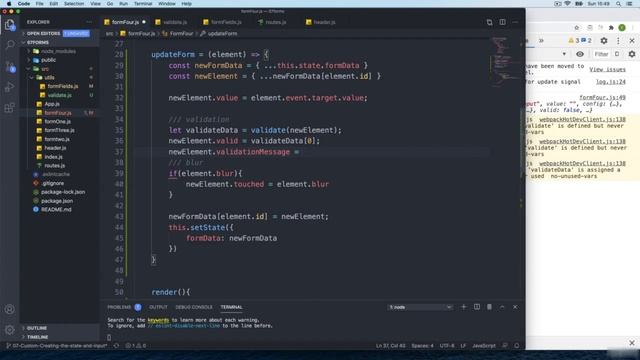Click the synchronize changes icon in status bar
This screenshot has width=640, height=360.
pos(116,346)
